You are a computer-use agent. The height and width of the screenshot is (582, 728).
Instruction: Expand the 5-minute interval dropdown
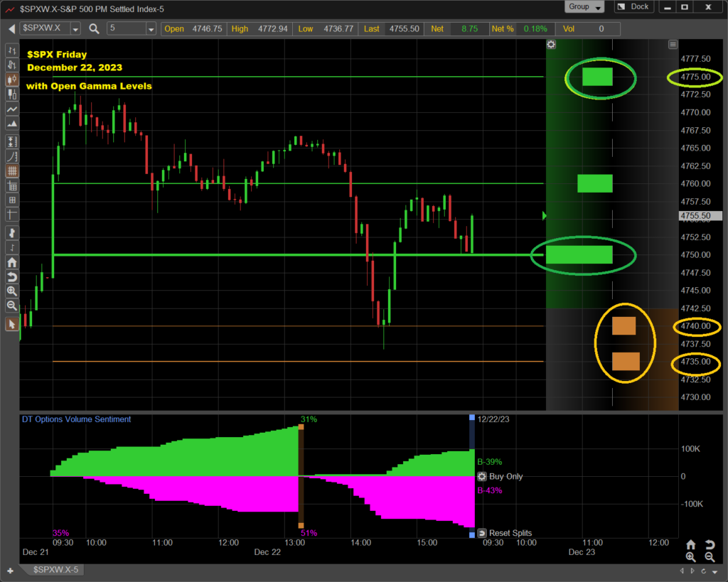coord(151,29)
